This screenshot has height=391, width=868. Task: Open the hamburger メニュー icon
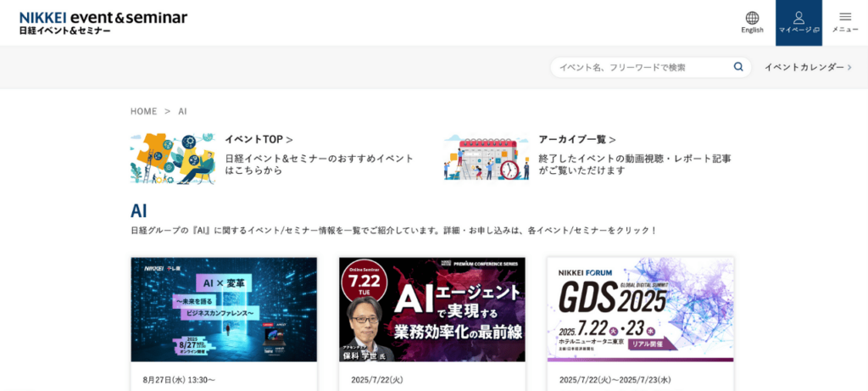[845, 23]
